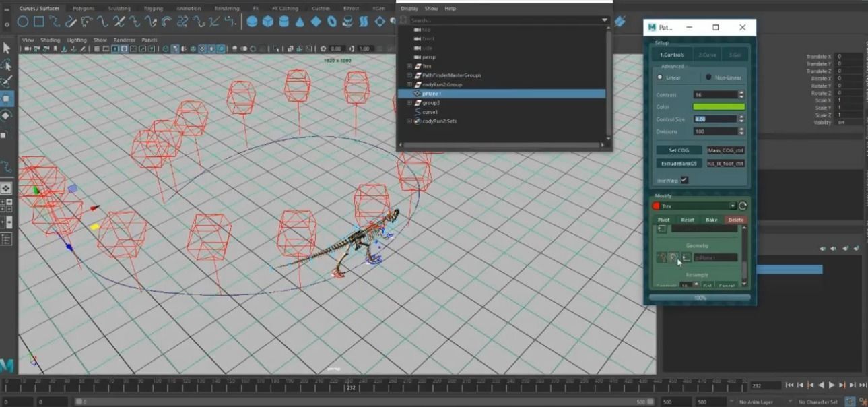Increment the Divisions value stepper
The height and width of the screenshot is (407, 868).
click(x=741, y=129)
